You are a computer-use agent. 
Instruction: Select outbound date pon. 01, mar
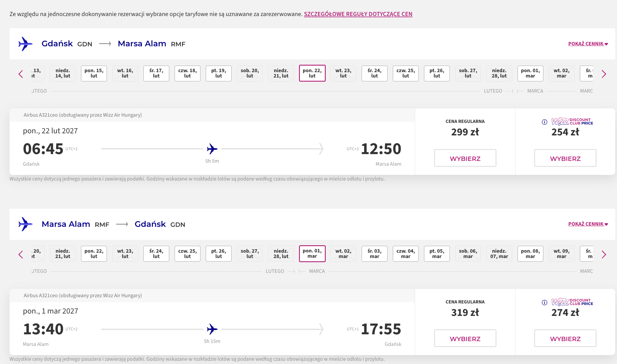[530, 73]
